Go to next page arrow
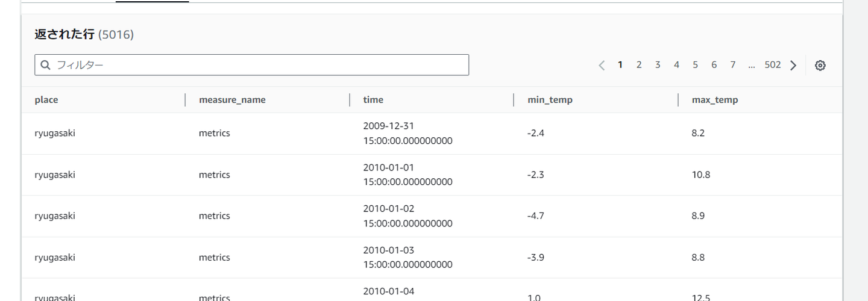868x301 pixels. click(793, 66)
